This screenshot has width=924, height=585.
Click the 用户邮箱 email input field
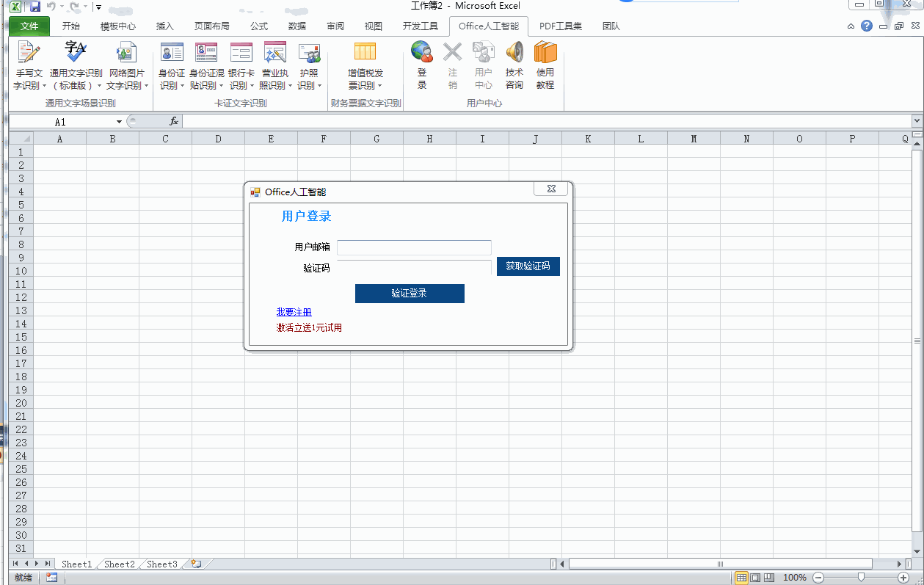[414, 247]
